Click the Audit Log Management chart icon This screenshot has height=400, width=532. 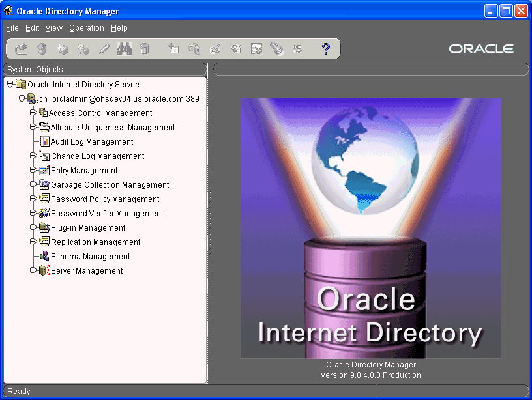pos(44,142)
